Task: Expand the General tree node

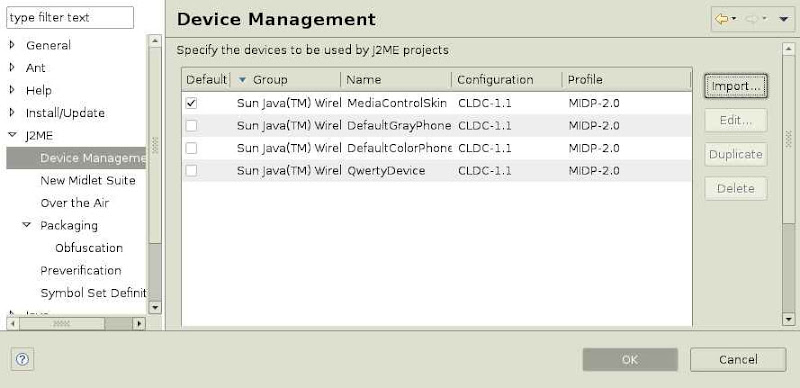Action: (12, 45)
